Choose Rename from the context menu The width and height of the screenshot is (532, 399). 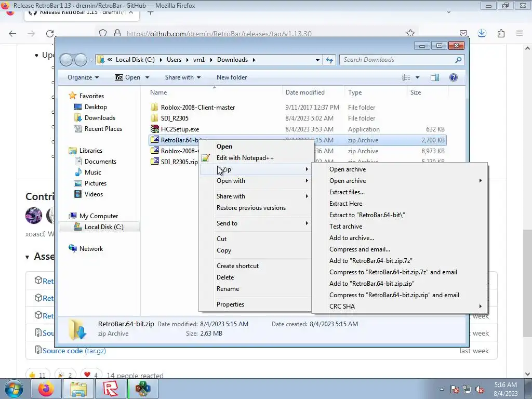228,289
